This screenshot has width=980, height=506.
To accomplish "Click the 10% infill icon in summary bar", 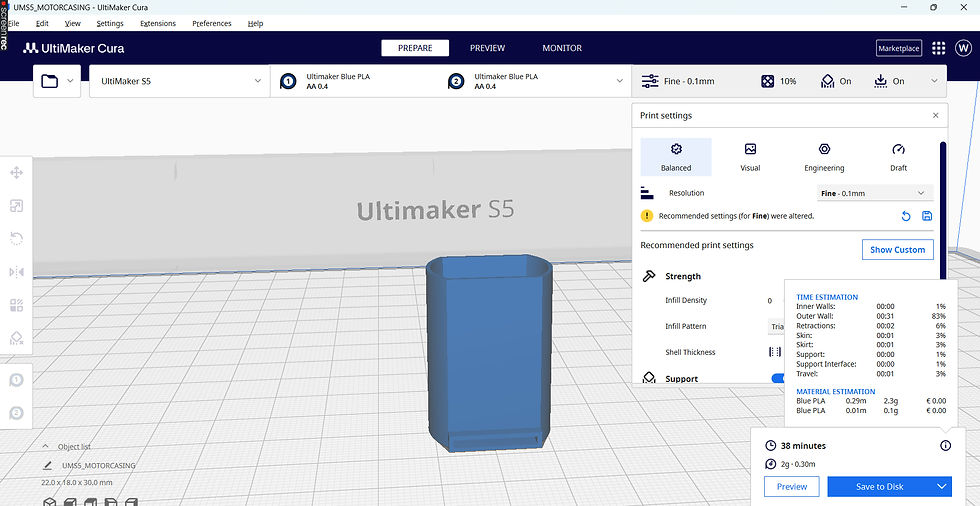I will point(767,81).
